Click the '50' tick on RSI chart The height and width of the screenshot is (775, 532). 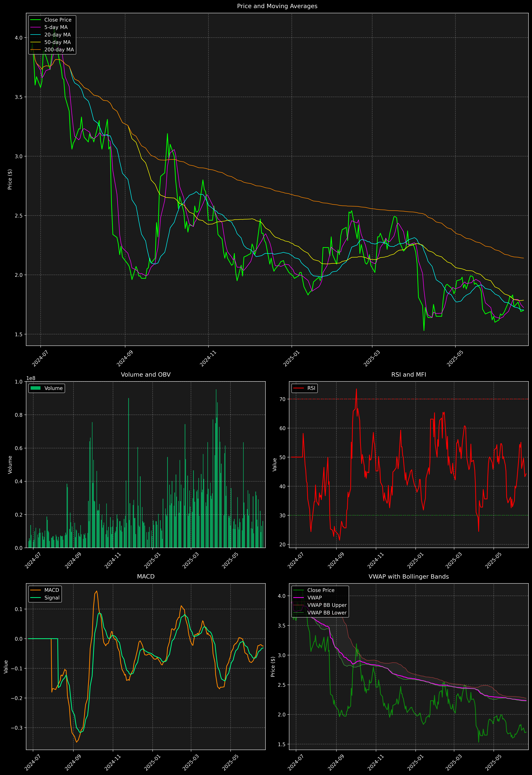(283, 457)
